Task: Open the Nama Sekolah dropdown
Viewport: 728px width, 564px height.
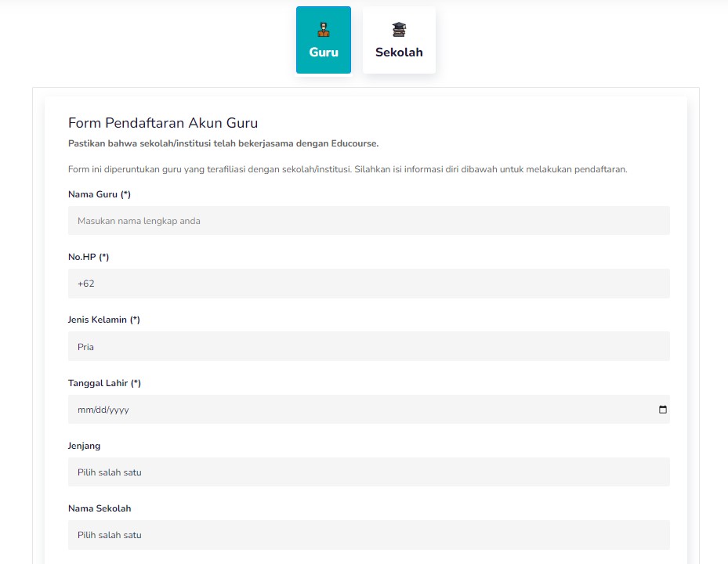Action: pyautogui.click(x=368, y=535)
